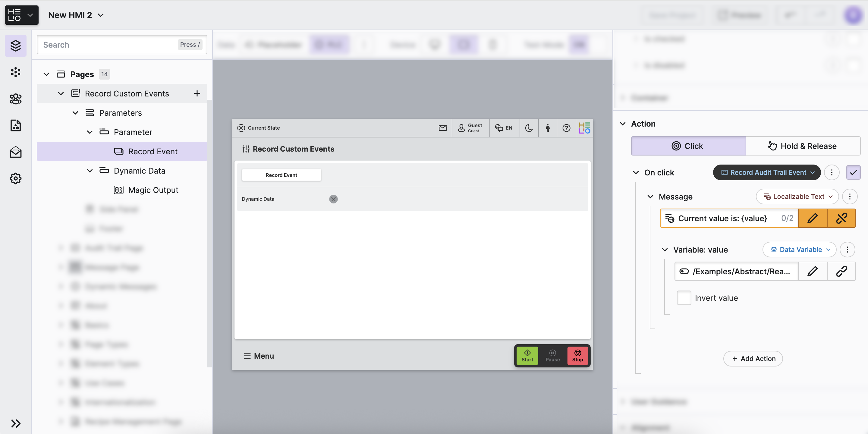Open settings gear in left sidebar

[x=15, y=178]
